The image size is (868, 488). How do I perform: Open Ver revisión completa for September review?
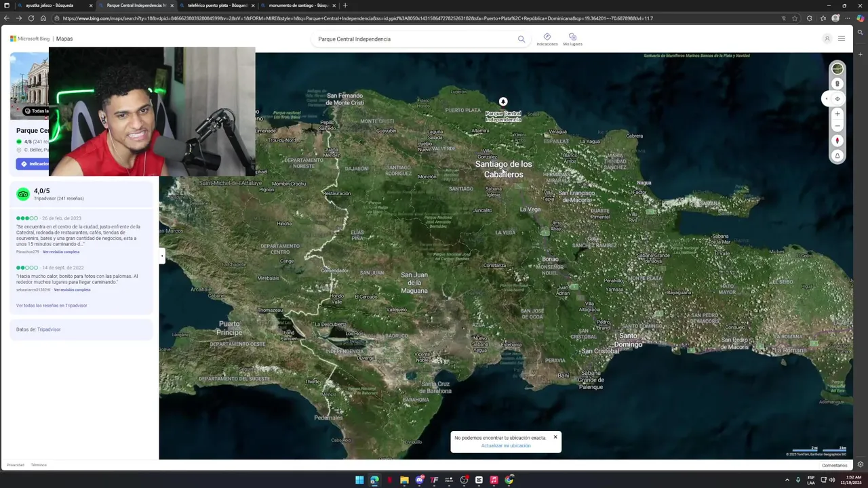pos(73,289)
